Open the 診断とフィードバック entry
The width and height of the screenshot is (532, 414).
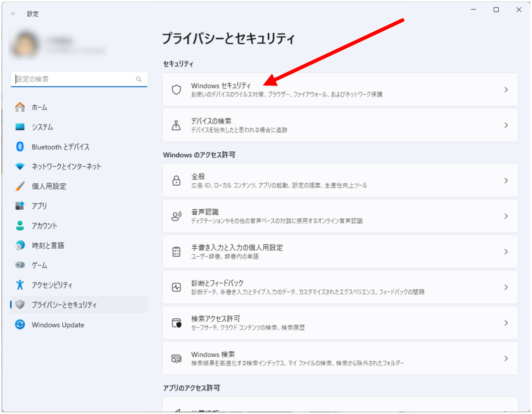(x=217, y=283)
